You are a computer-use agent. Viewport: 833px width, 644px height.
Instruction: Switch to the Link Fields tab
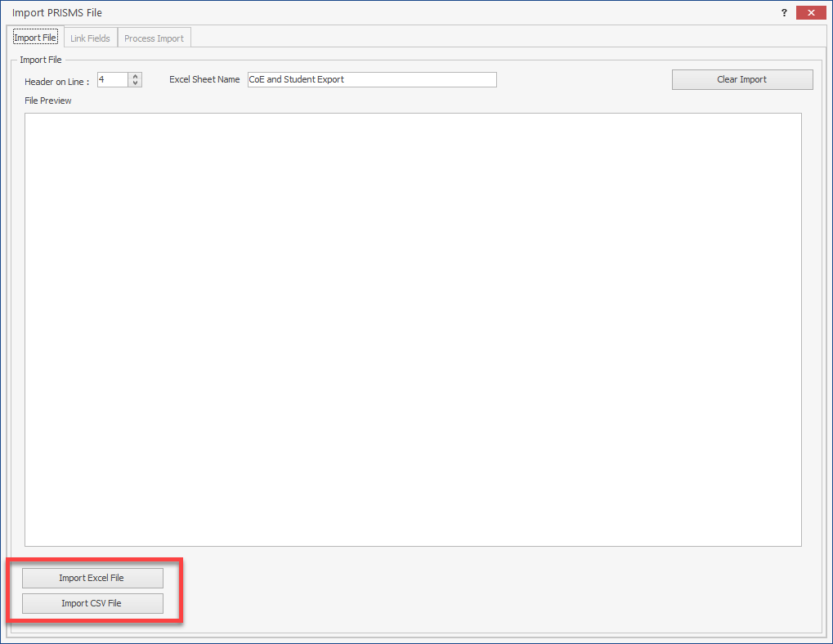pos(90,38)
